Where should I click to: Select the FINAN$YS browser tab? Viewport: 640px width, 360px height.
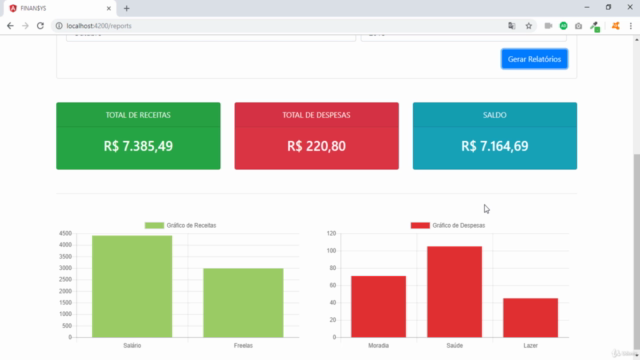tap(60, 8)
